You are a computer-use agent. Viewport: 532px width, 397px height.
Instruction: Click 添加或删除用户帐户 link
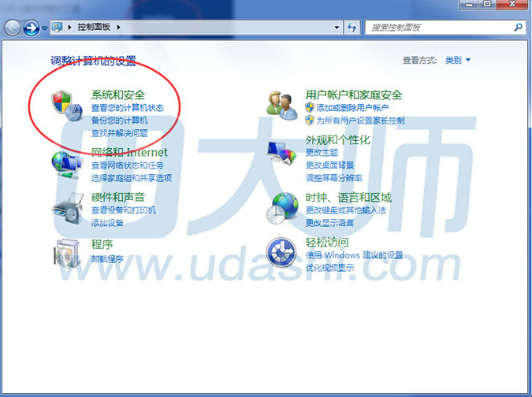(x=352, y=108)
